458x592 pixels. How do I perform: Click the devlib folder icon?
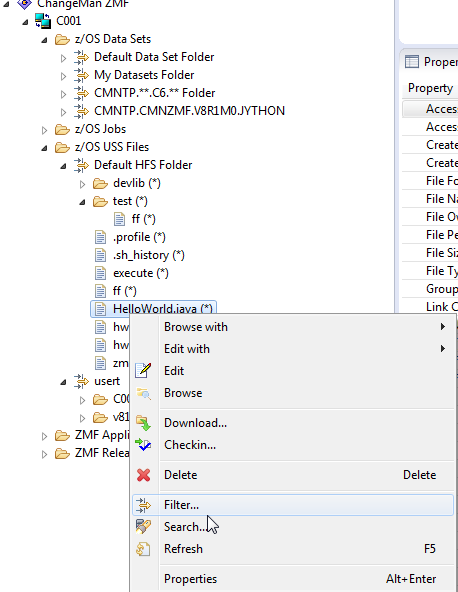click(100, 183)
